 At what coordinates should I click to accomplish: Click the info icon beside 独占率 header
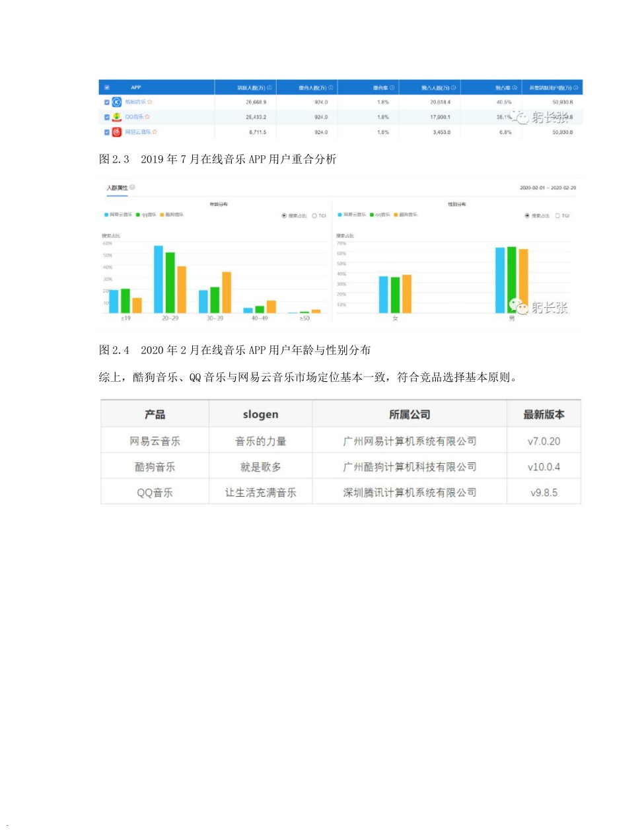pyautogui.click(x=515, y=88)
